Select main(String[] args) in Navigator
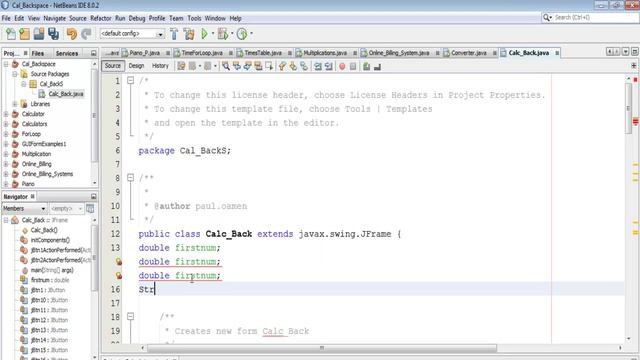The width and height of the screenshot is (640, 360). point(52,270)
